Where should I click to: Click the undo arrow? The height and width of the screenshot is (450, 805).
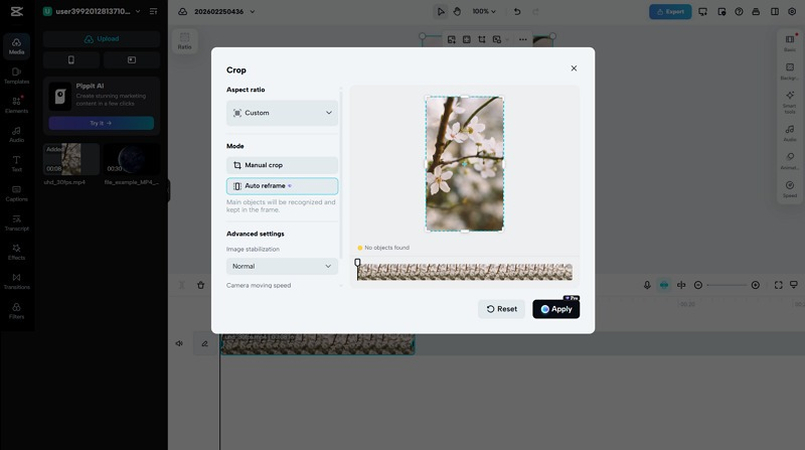tap(517, 11)
